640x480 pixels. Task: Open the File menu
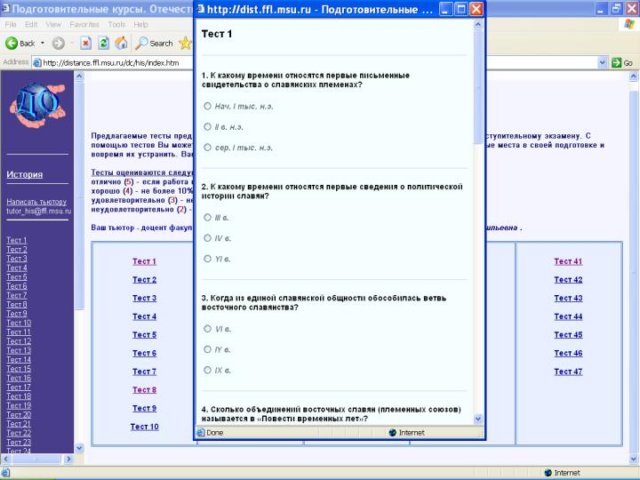(x=10, y=24)
